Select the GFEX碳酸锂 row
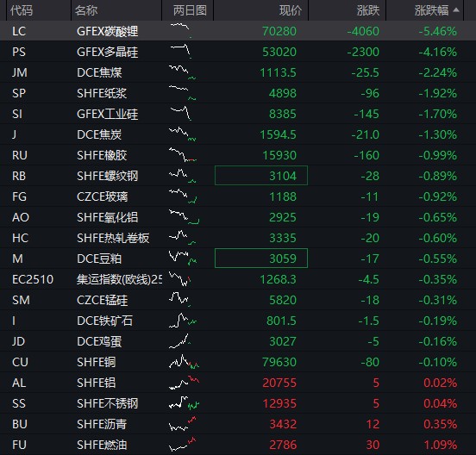 238,31
